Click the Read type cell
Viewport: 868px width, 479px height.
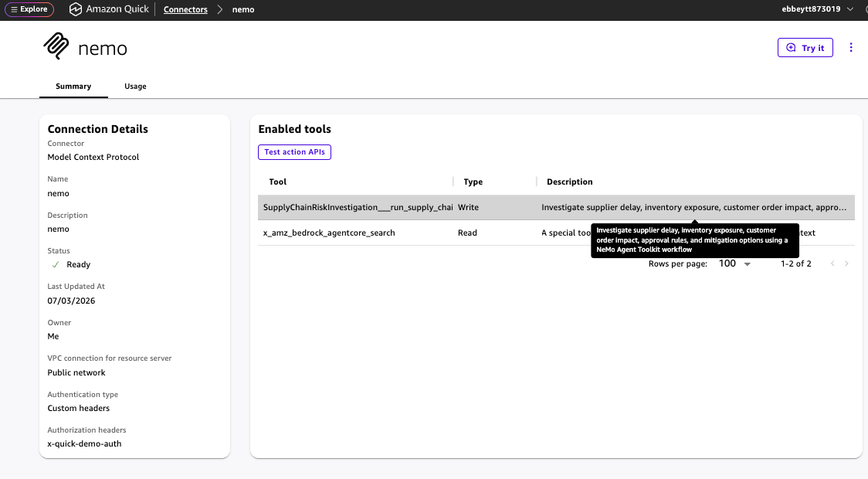467,233
